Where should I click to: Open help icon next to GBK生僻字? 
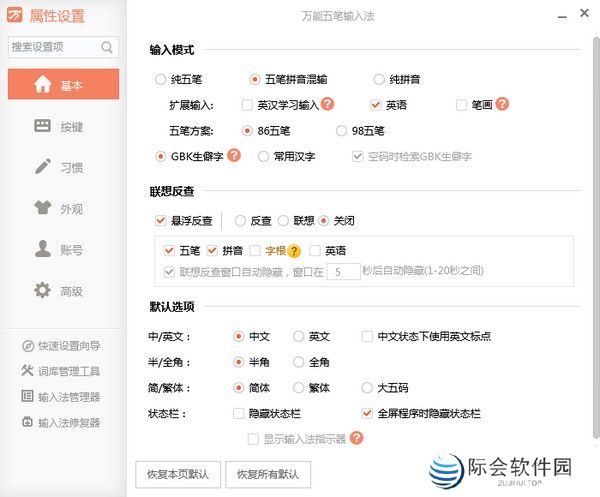tap(234, 155)
